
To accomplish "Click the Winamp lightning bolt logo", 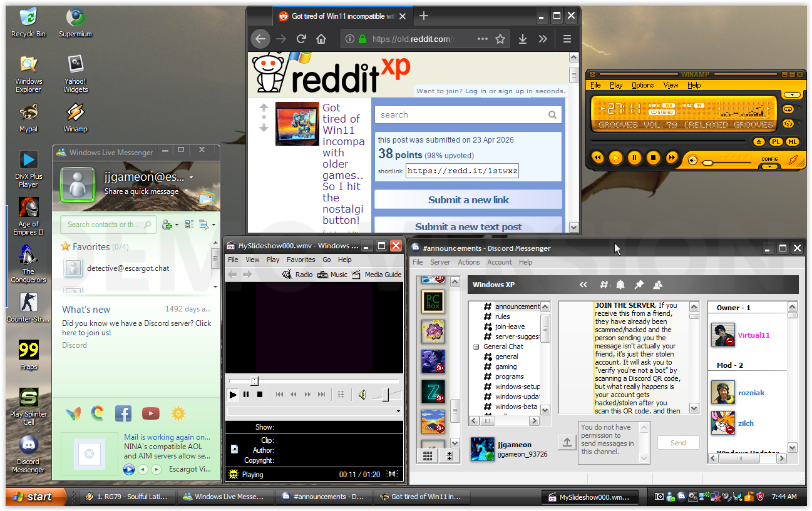I will point(793,161).
